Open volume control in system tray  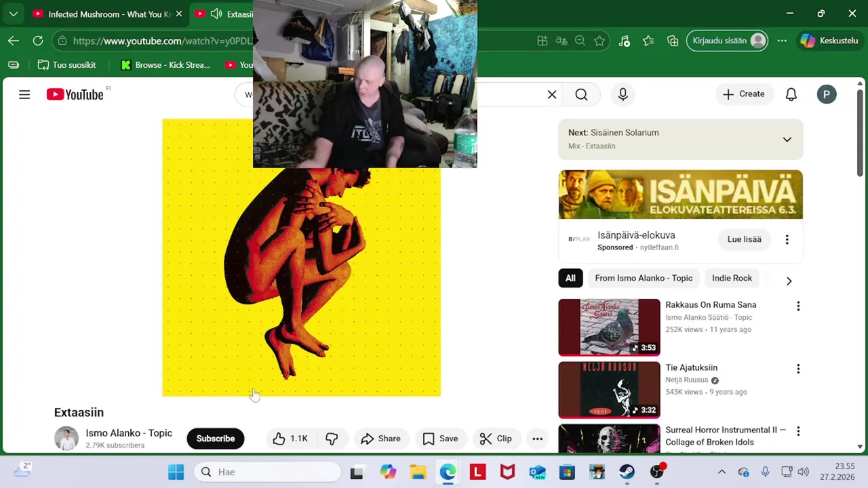[x=804, y=472]
